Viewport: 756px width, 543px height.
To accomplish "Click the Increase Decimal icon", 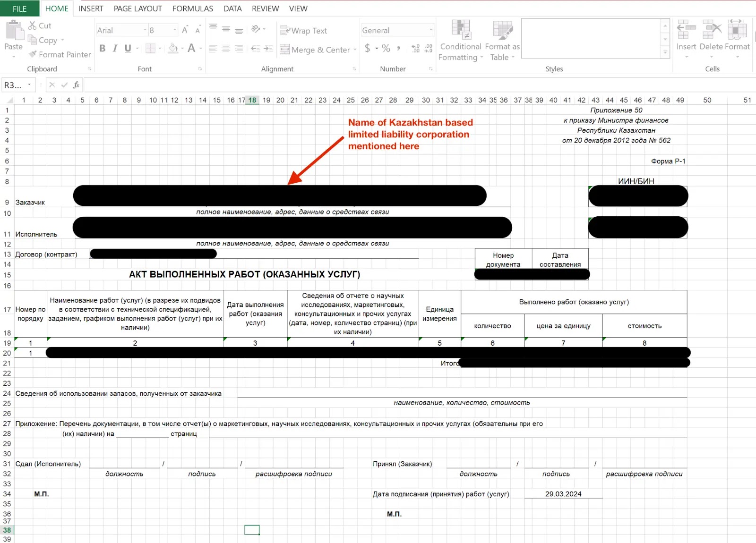I will coord(415,48).
